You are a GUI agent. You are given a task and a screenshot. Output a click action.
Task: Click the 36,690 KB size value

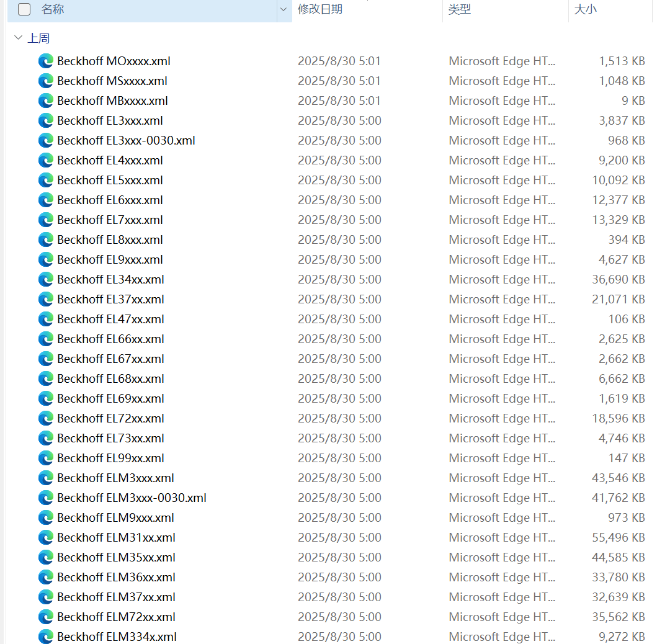[x=619, y=279]
